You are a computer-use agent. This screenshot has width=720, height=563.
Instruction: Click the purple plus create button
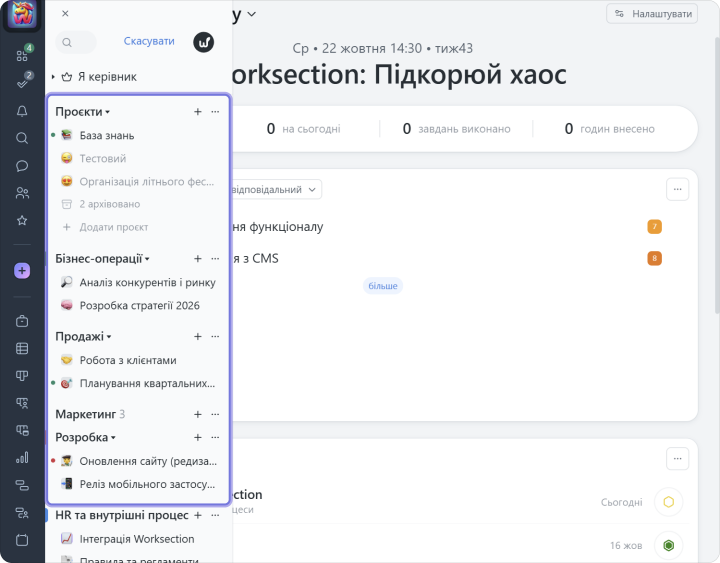click(22, 271)
